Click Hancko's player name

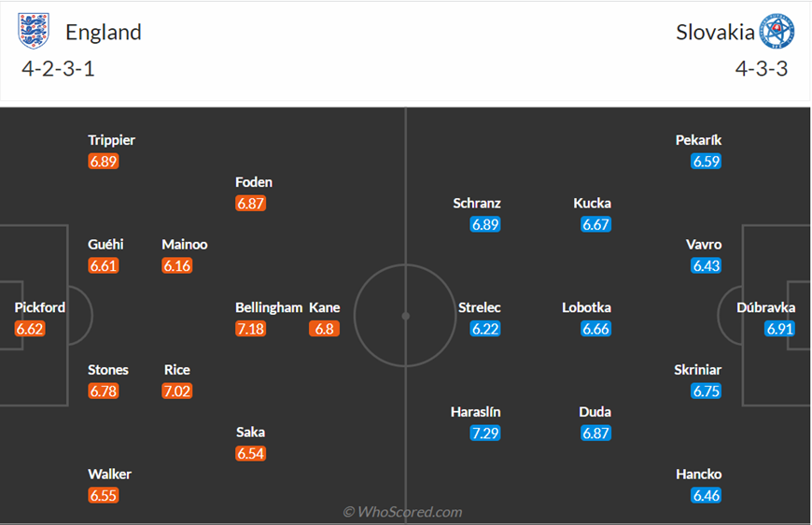698,475
